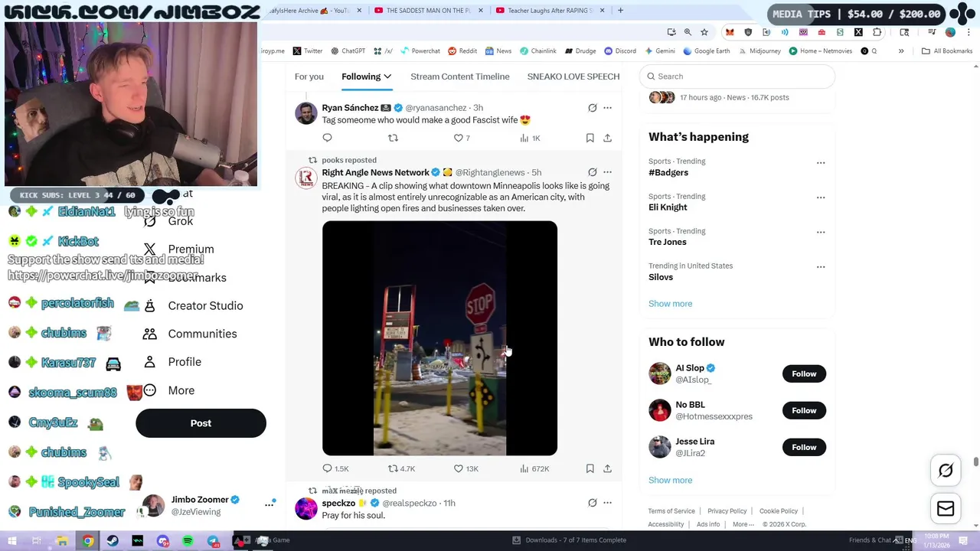This screenshot has width=980, height=551.
Task: Switch to the For you tab
Action: coord(309,77)
